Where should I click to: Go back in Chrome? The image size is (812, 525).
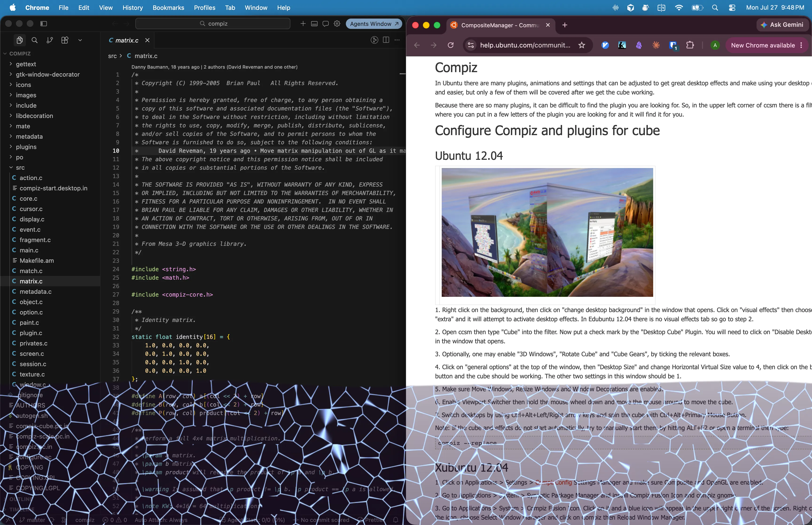(x=417, y=45)
